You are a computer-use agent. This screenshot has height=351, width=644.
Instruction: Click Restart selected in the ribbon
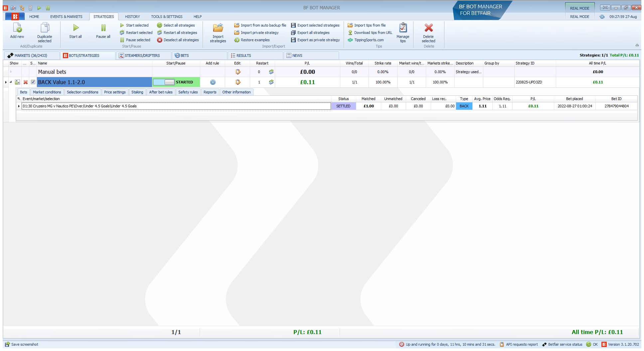(x=136, y=33)
